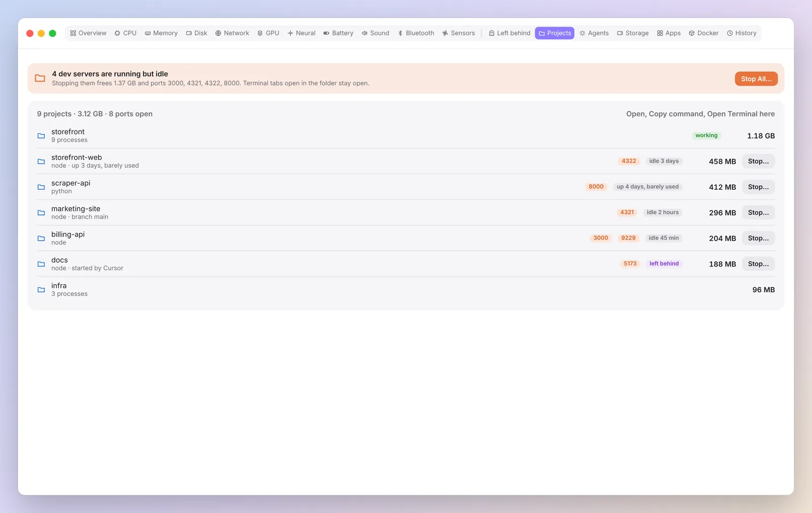Click the 9229 port badge
This screenshot has width=812, height=513.
point(628,238)
